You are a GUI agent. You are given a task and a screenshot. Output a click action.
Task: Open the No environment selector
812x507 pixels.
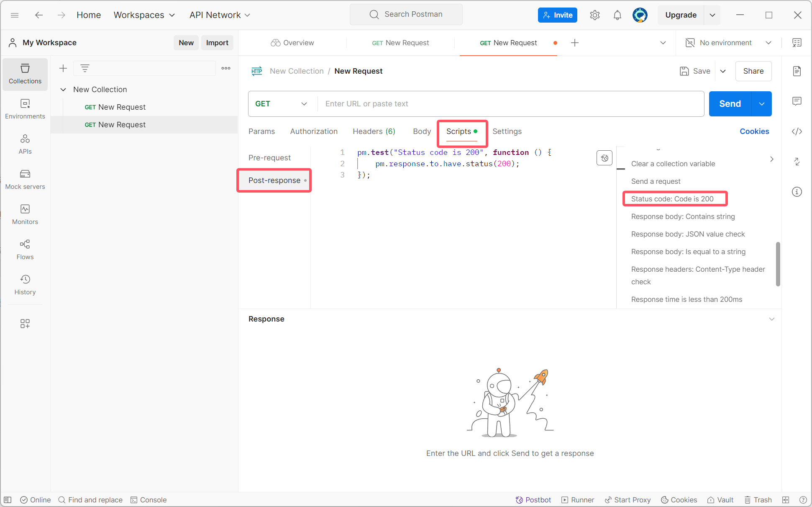click(x=728, y=43)
